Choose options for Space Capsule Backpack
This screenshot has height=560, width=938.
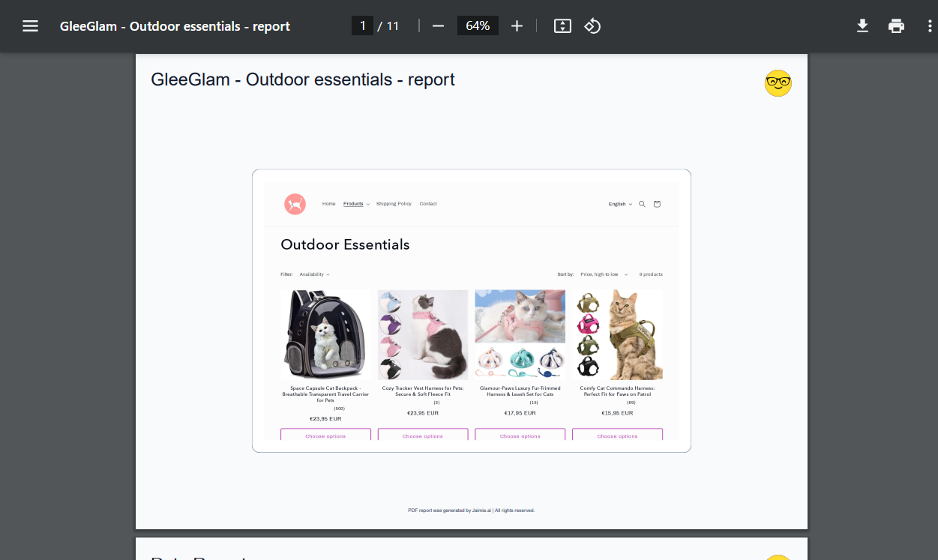(325, 435)
